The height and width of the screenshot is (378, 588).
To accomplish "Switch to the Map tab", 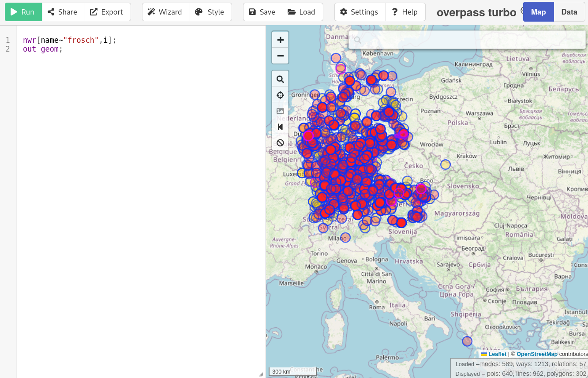I will (538, 12).
